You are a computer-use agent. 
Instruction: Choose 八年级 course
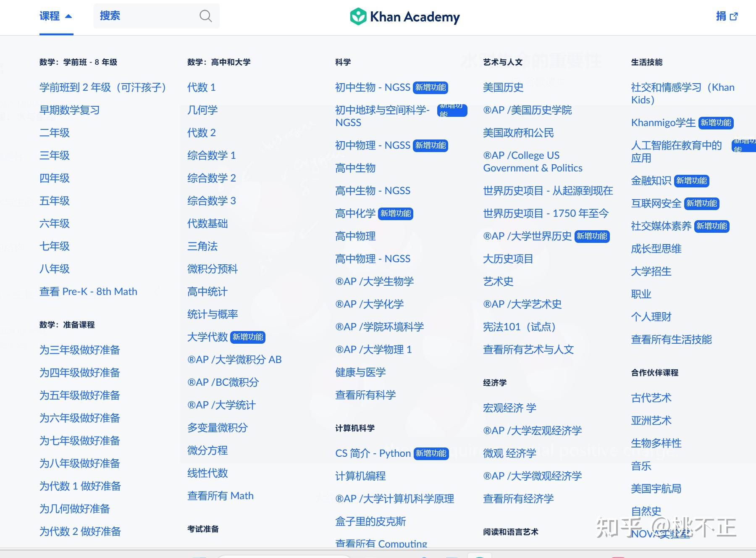point(55,269)
